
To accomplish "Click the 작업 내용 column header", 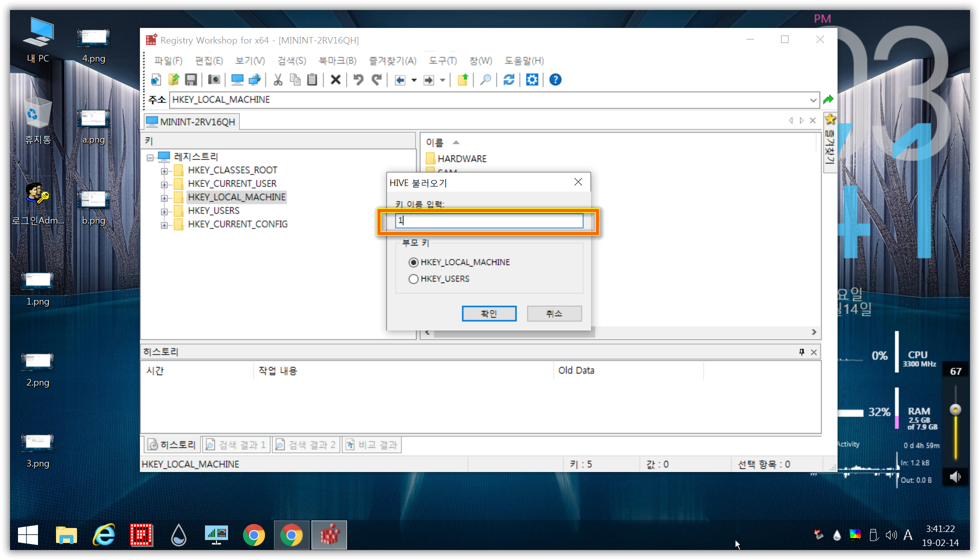I will [x=277, y=370].
